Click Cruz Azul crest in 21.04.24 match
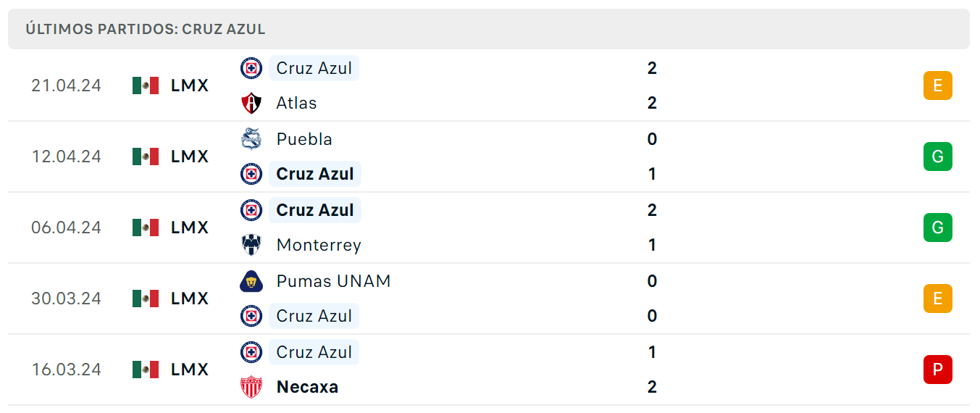The width and height of the screenshot is (980, 413). 251,68
